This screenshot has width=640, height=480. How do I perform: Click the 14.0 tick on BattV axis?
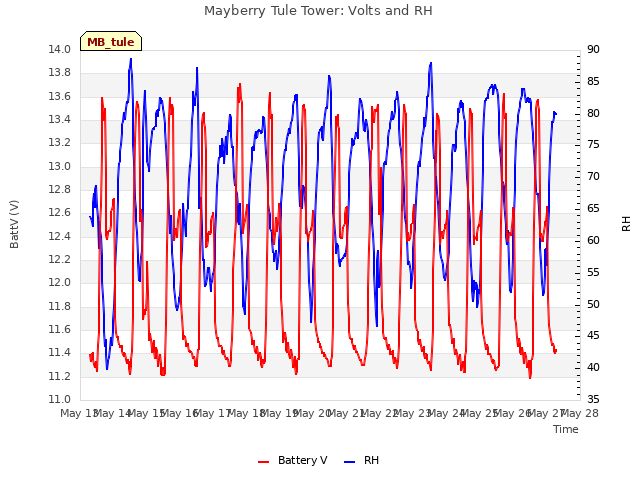point(59,50)
